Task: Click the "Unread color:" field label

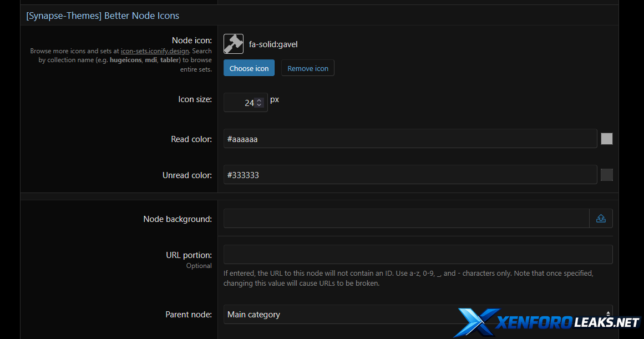Action: 187,175
